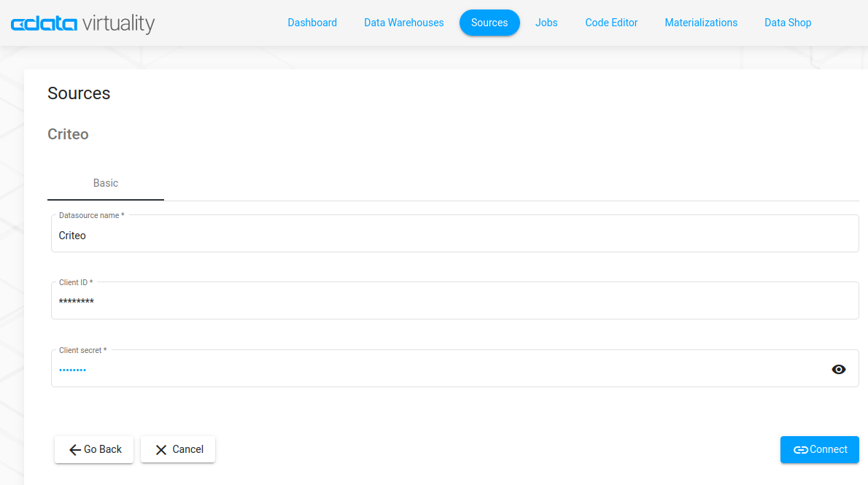Click the CData Virtuality logo
The image size is (868, 485).
pyautogui.click(x=82, y=23)
